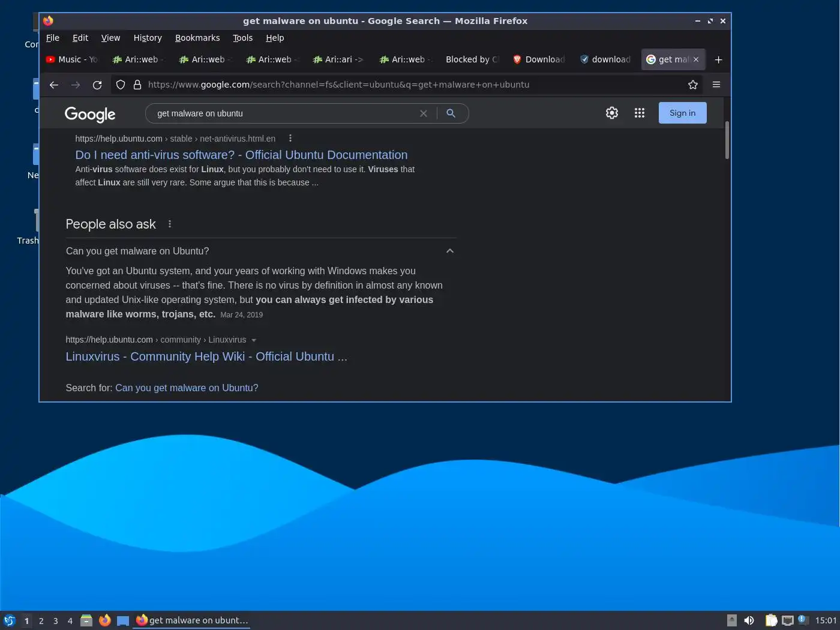Click the 15:01 clock
Image resolution: width=840 pixels, height=630 pixels.
[x=826, y=620]
